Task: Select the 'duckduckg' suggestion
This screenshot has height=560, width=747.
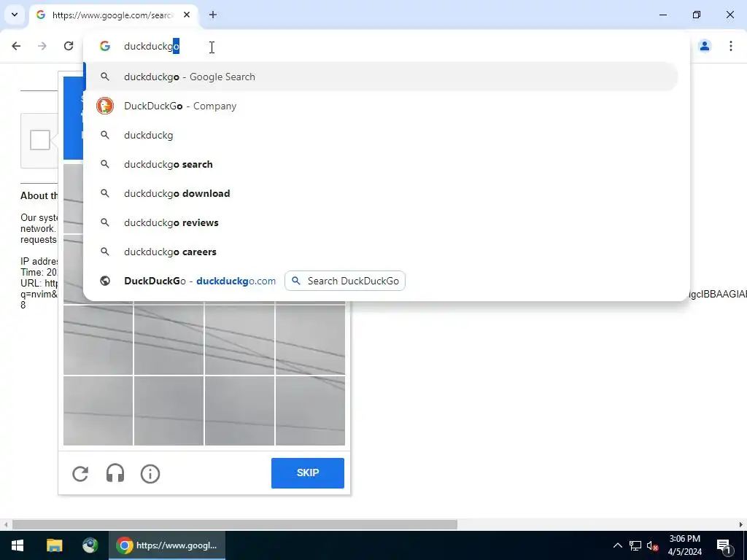Action: point(381,135)
